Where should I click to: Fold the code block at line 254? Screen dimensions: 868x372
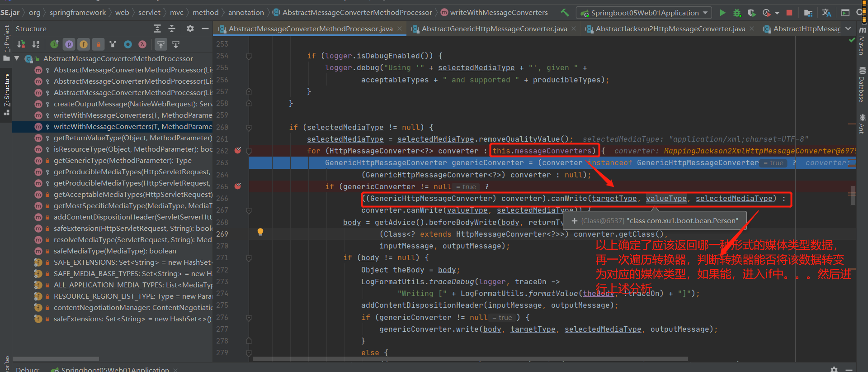pos(249,56)
